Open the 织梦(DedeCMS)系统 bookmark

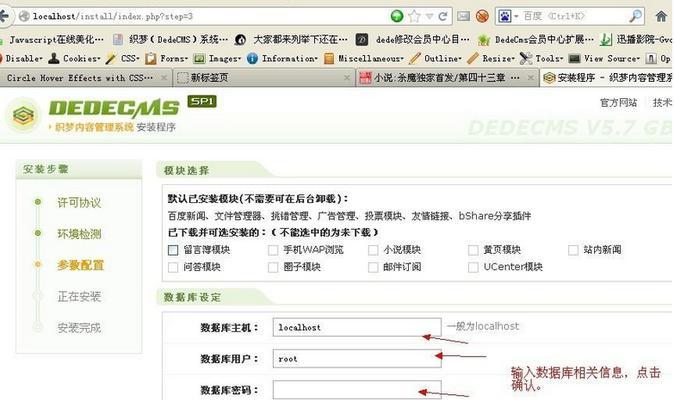(x=170, y=40)
